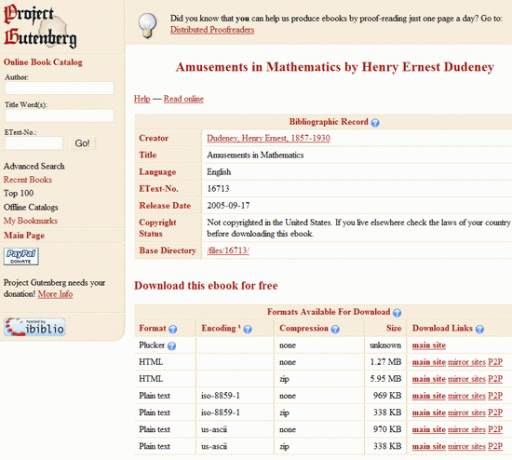
Task: Click the Bibliographic Record help icon
Action: click(x=375, y=123)
